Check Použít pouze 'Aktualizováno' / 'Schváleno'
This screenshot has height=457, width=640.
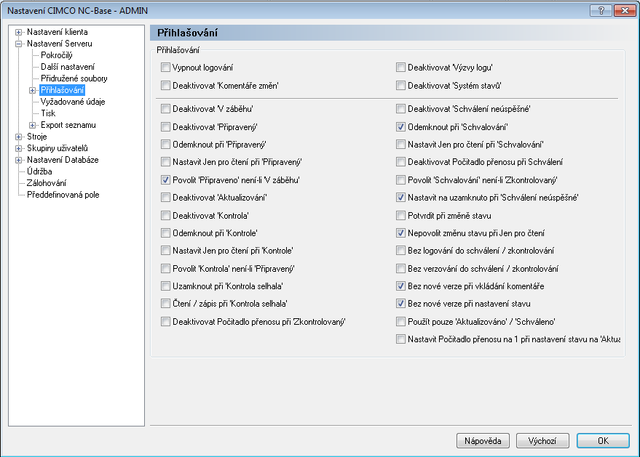401,322
